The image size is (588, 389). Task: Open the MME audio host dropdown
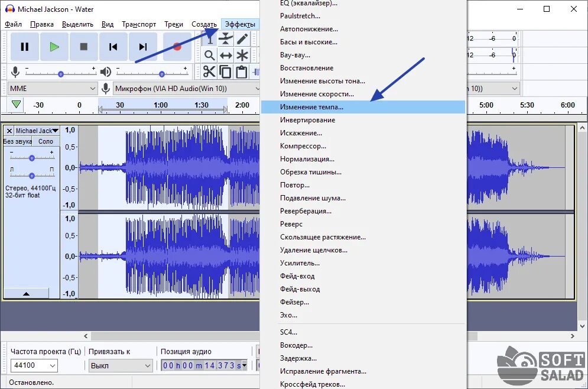[53, 89]
